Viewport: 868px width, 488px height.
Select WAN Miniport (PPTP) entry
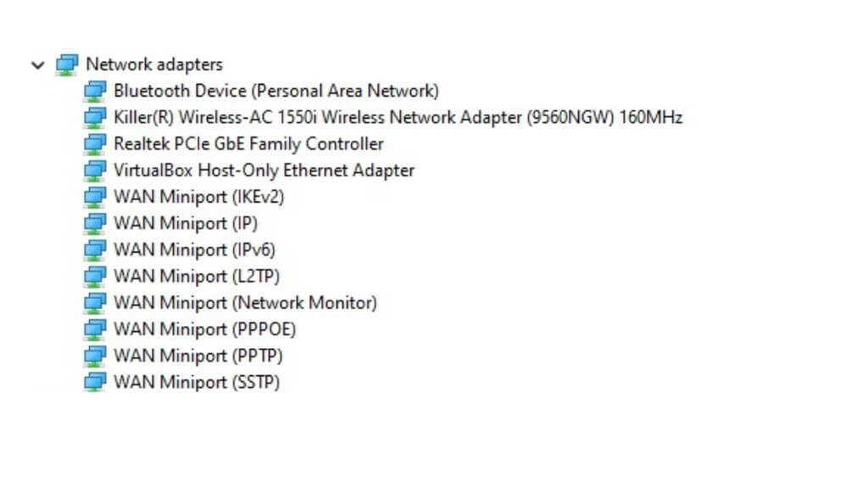pyautogui.click(x=198, y=355)
